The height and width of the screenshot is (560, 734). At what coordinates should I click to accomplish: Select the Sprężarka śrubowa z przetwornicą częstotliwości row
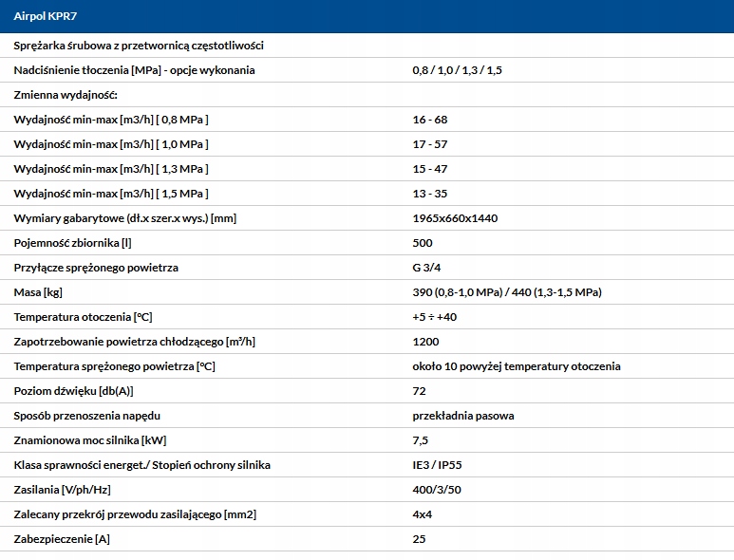[367, 46]
